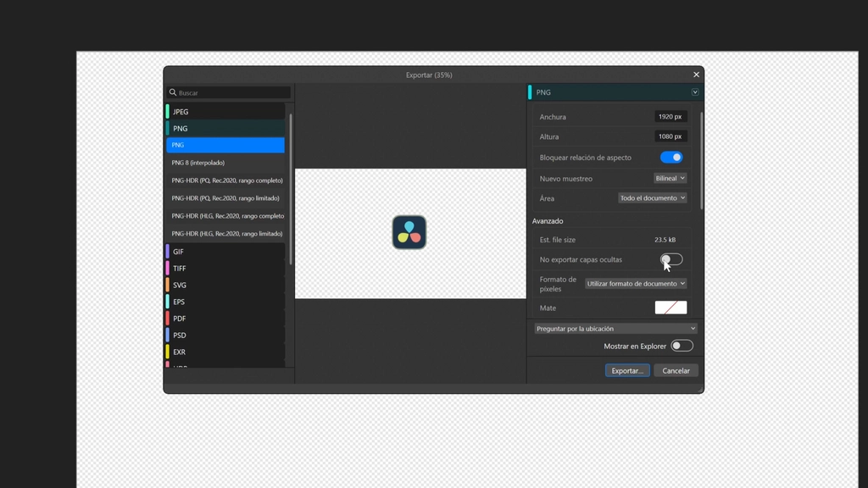Click the export settings panel scrollbar
Image resolution: width=868 pixels, height=488 pixels.
click(x=701, y=160)
